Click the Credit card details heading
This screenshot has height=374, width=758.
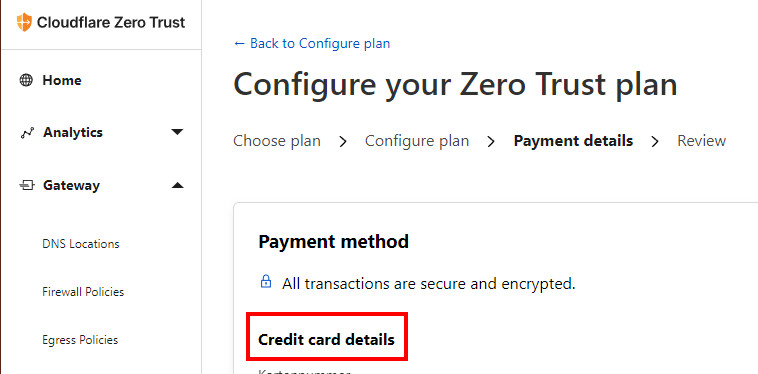[x=327, y=340]
